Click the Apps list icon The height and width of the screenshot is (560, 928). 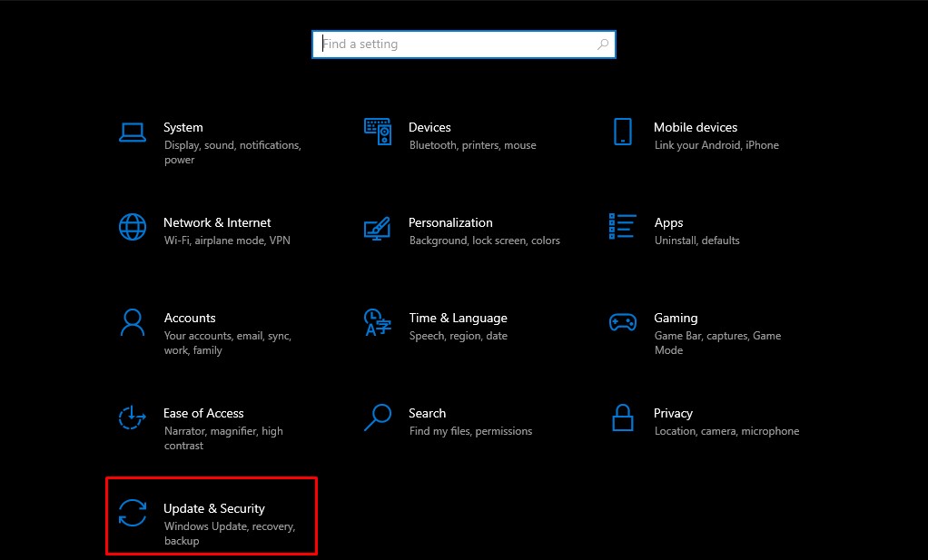tap(623, 228)
